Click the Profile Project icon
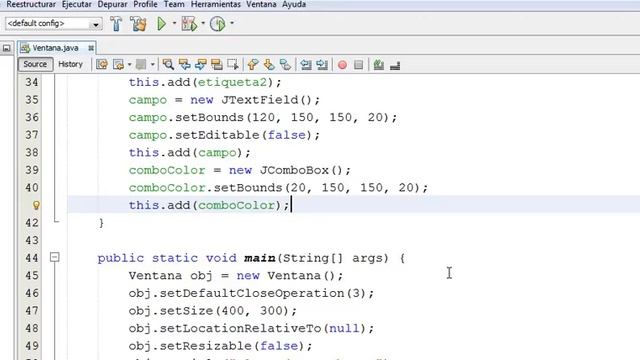The width and height of the screenshot is (640, 360). click(218, 24)
